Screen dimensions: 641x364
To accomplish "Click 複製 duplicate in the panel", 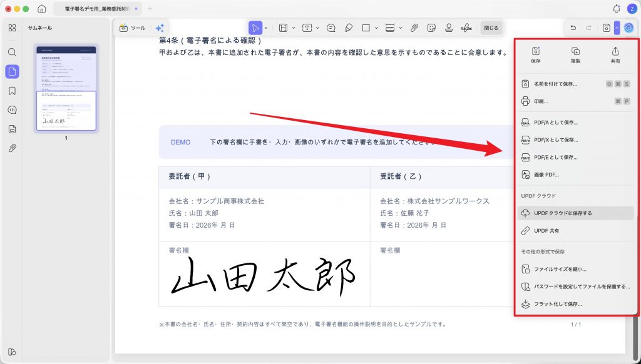I will (575, 55).
